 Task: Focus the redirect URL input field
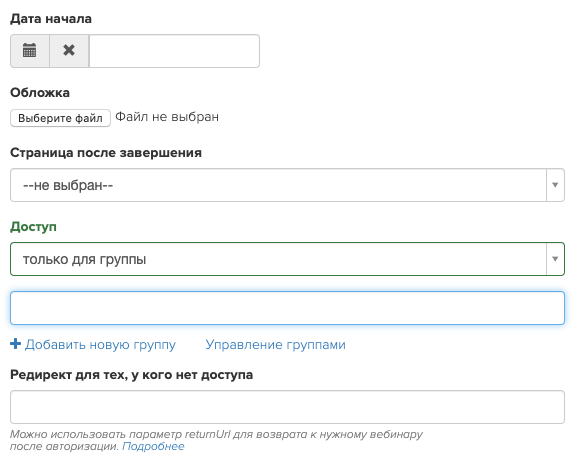pyautogui.click(x=287, y=407)
